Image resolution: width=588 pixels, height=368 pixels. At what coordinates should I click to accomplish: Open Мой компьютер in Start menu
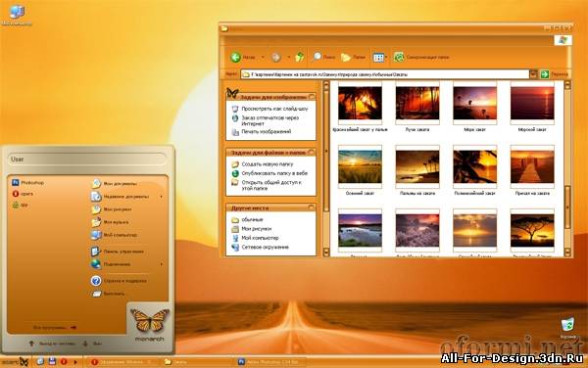point(114,235)
